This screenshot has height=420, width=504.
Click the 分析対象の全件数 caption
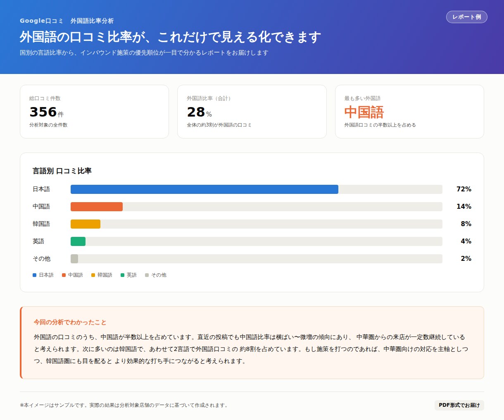[48, 125]
